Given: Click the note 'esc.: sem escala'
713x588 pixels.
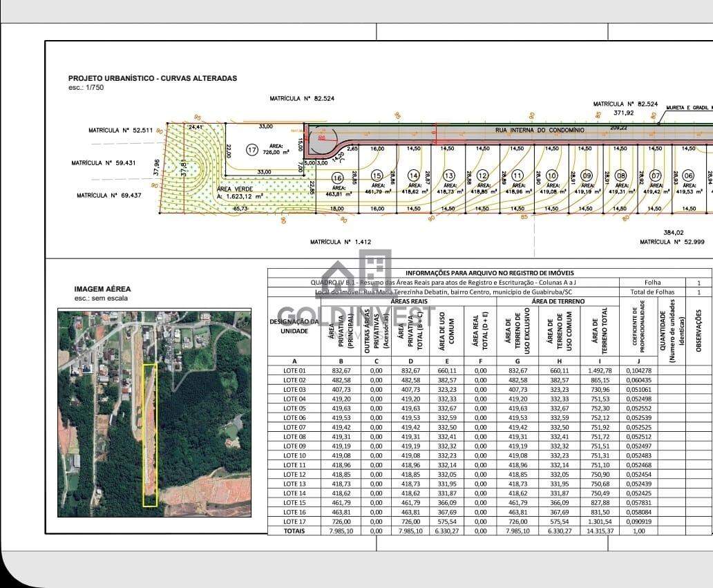Looking at the screenshot, I should 101,298.
